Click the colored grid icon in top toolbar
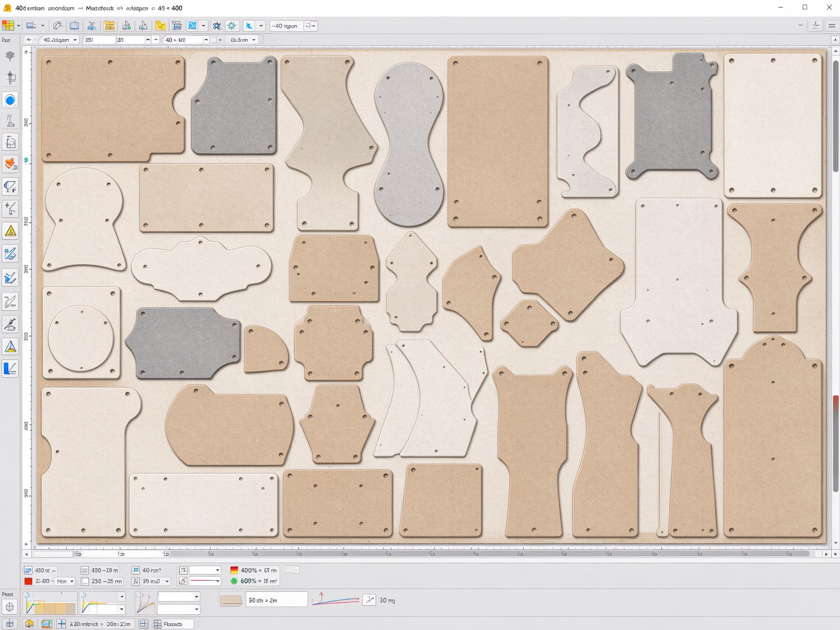This screenshot has height=630, width=840. pyautogui.click(x=8, y=26)
